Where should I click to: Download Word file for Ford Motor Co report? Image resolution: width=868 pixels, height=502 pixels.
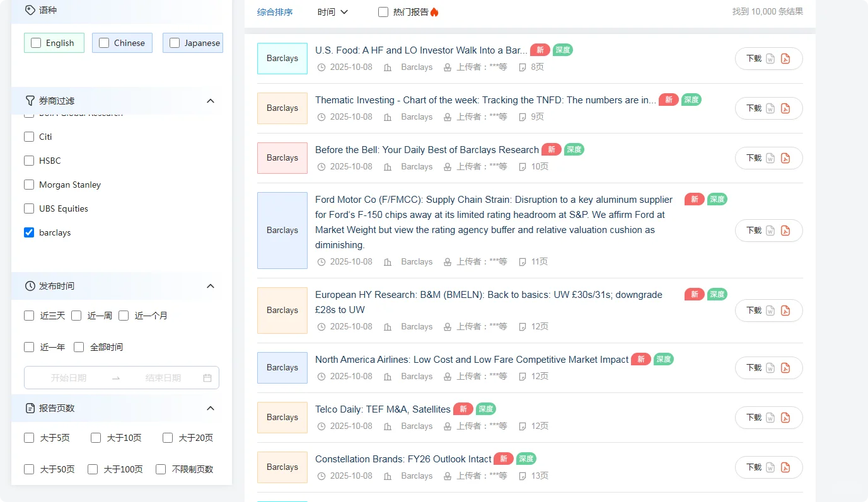click(770, 231)
